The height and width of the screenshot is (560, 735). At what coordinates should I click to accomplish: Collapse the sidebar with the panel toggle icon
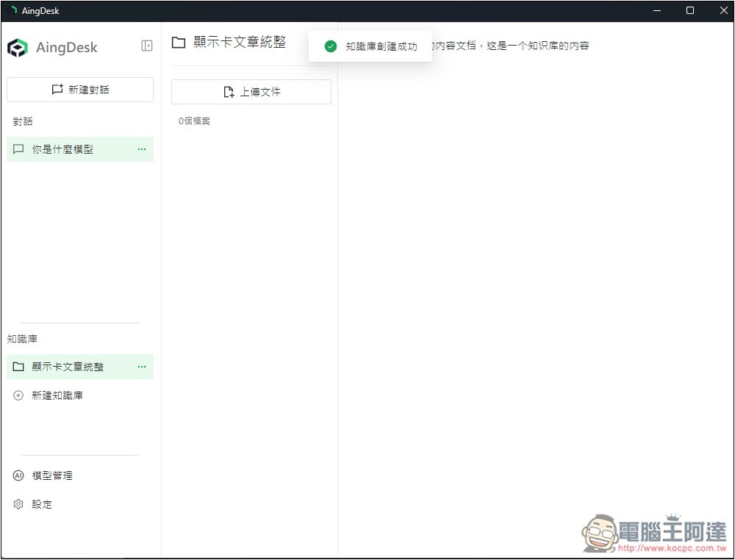[146, 46]
